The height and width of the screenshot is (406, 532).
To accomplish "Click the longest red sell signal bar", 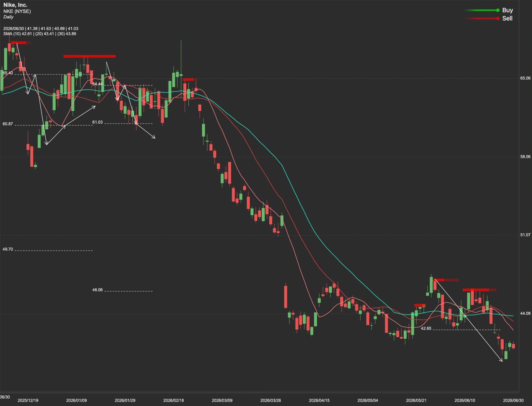I will [x=89, y=56].
